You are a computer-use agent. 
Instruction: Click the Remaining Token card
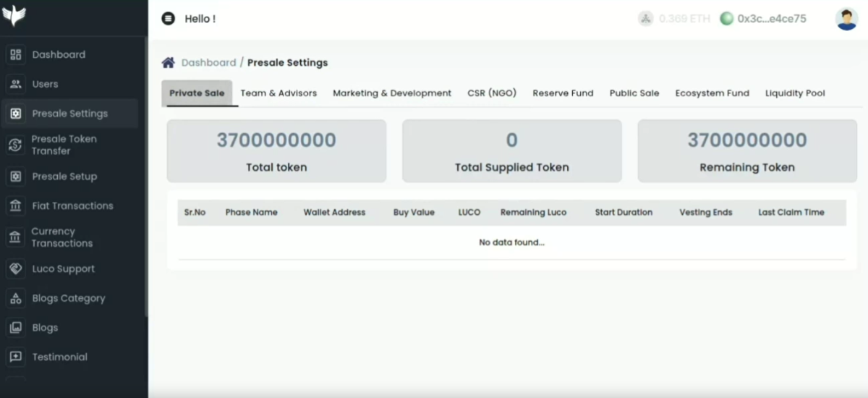746,151
